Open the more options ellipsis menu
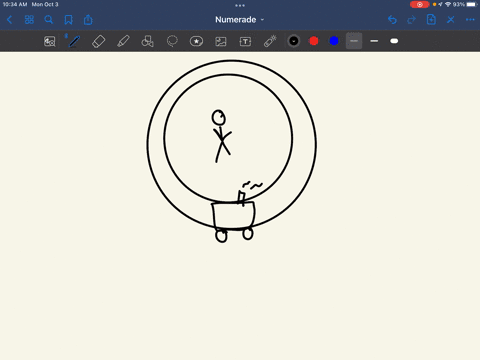 click(470, 20)
